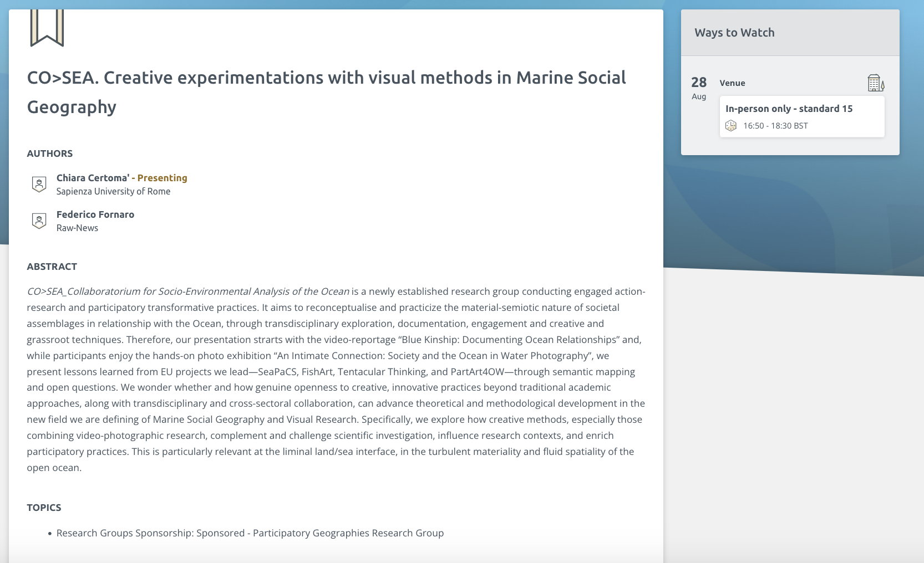Viewport: 924px width, 563px height.
Task: Open Federico Fornaro author name
Action: pyautogui.click(x=95, y=214)
